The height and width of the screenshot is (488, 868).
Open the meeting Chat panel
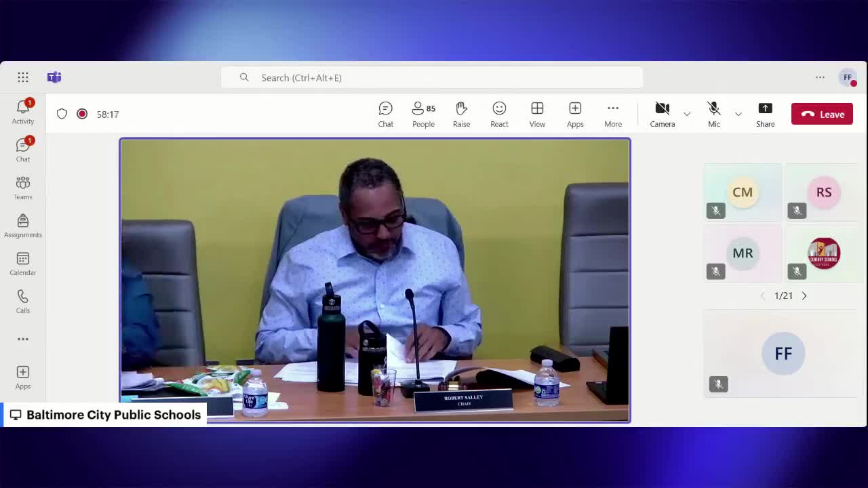(386, 114)
